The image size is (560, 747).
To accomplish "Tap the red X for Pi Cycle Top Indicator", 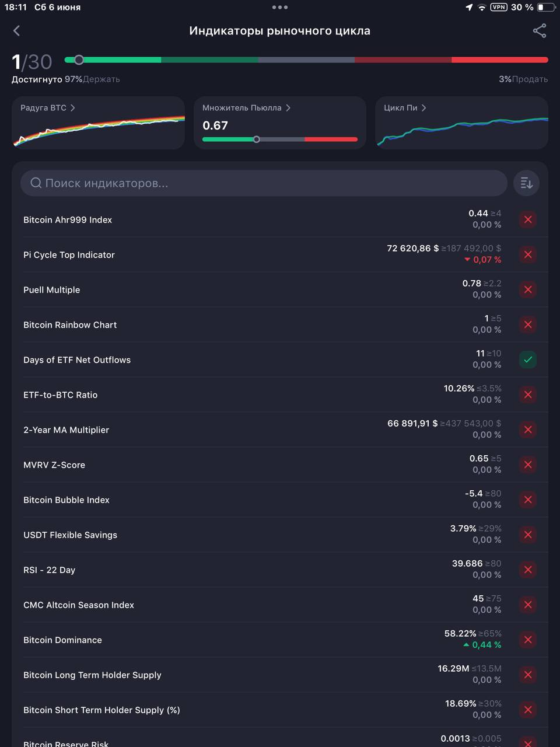I will (x=528, y=254).
